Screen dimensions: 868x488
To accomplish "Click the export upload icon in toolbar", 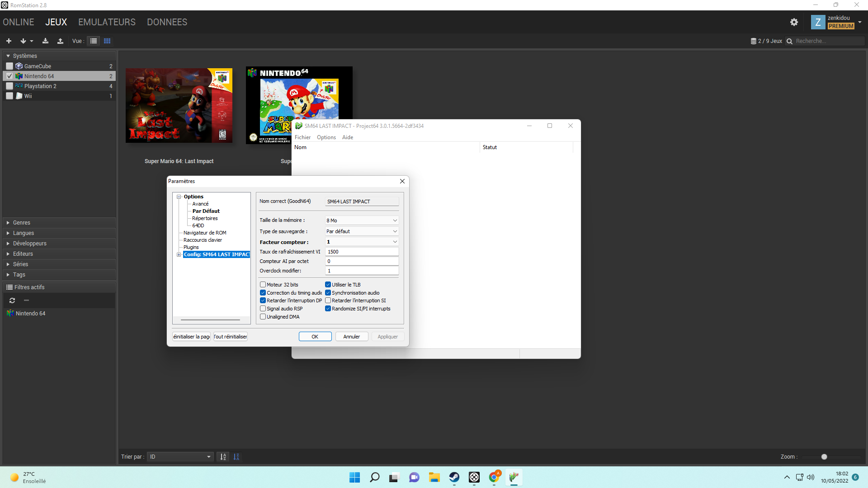I will [x=60, y=41].
